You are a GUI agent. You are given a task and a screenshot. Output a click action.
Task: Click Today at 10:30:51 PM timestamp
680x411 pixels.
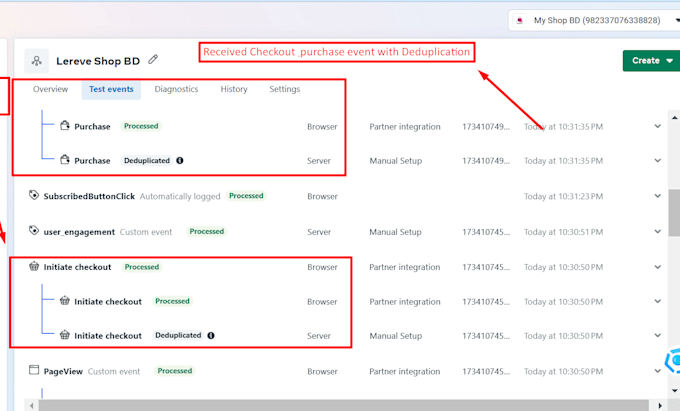563,232
